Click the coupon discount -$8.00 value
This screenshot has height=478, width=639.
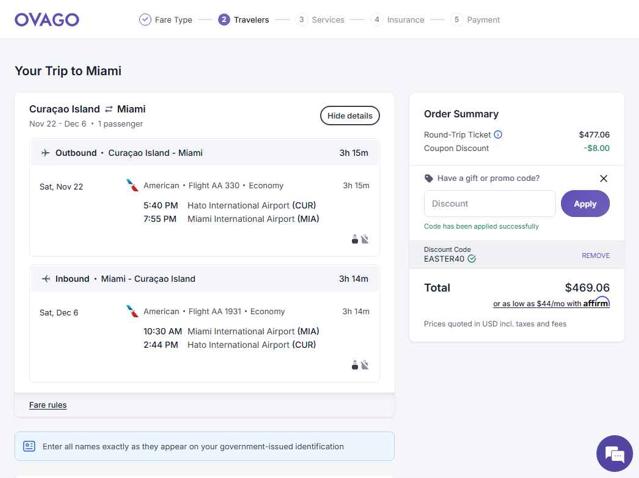(x=597, y=148)
